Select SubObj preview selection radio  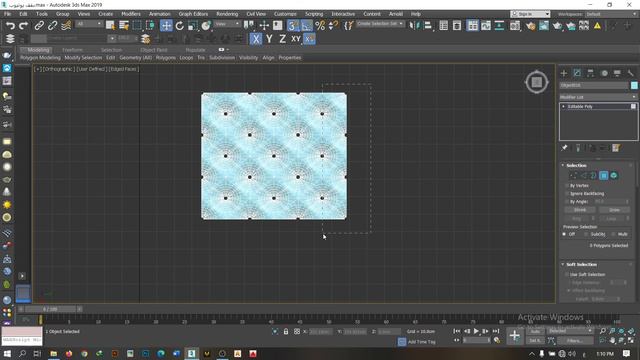(x=586, y=234)
